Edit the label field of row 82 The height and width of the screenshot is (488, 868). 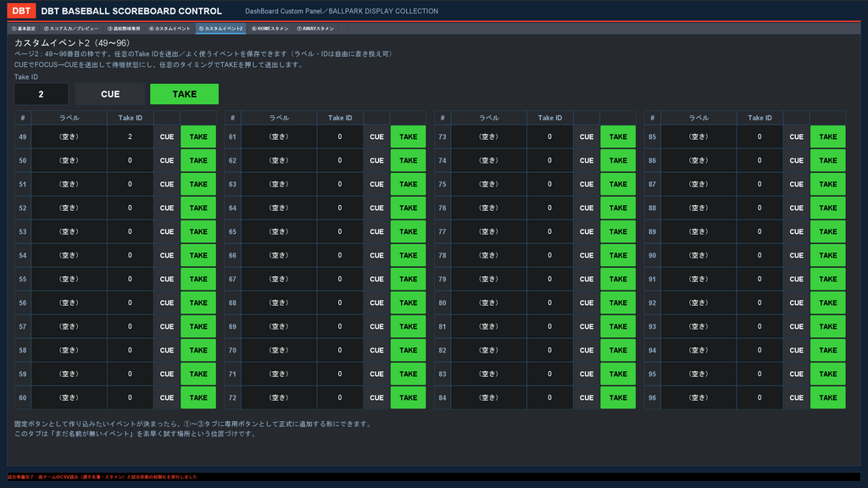pos(489,350)
